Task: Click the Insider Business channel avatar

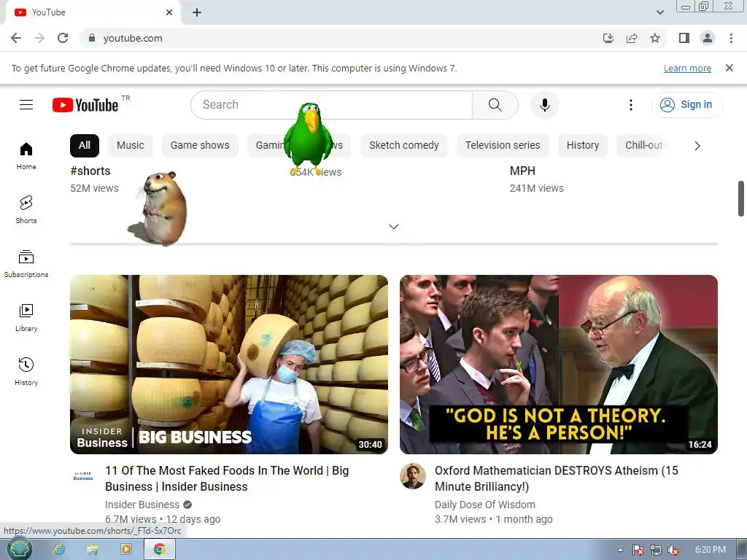Action: point(83,476)
